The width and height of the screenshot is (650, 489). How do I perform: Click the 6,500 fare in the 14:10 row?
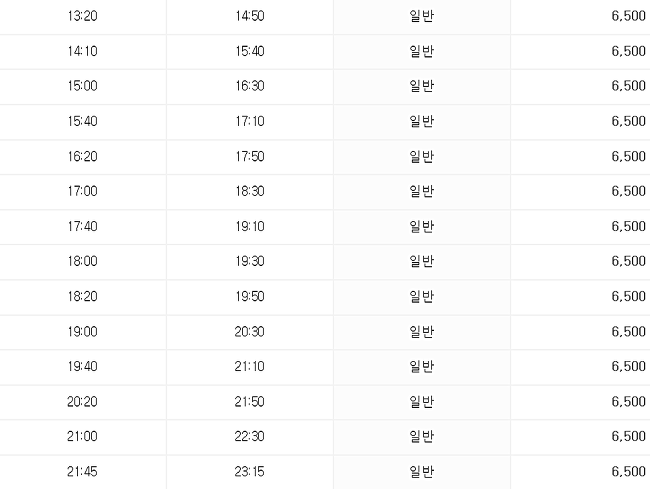(x=628, y=51)
